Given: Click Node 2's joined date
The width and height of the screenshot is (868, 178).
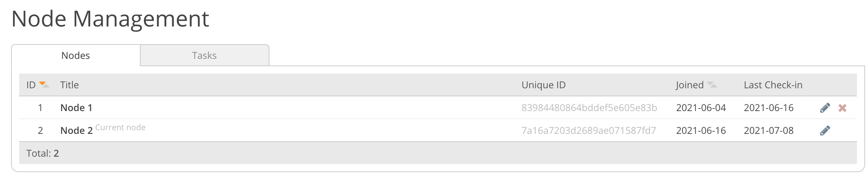Looking at the screenshot, I should (701, 131).
